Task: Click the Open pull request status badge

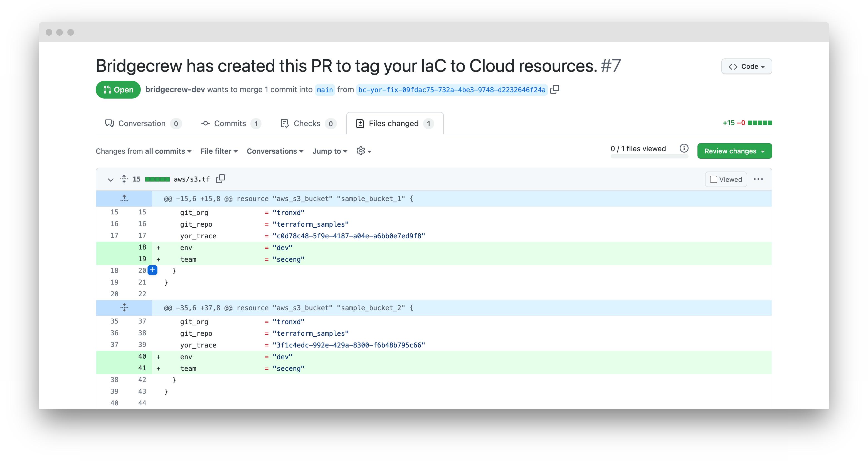Action: (118, 89)
